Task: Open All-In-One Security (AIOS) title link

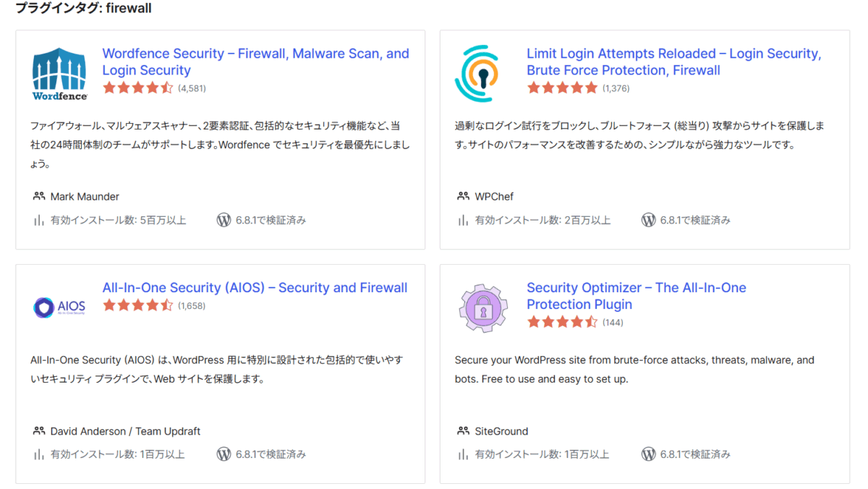Action: tap(255, 287)
